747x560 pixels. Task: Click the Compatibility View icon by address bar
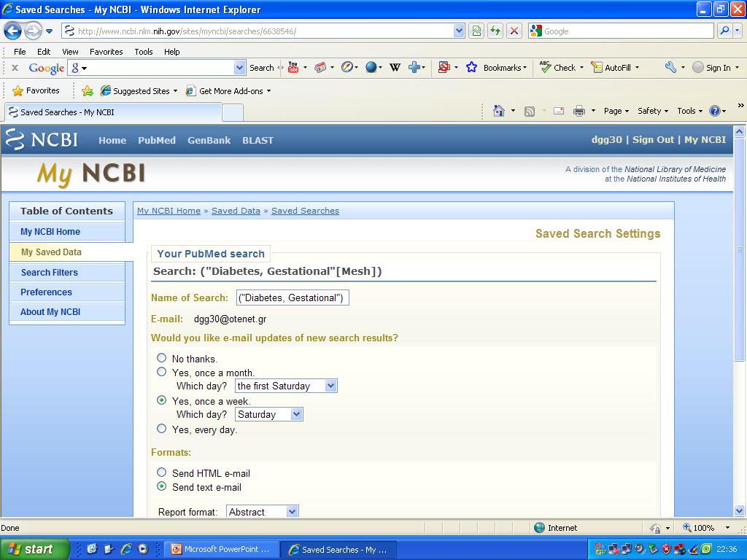tap(476, 31)
